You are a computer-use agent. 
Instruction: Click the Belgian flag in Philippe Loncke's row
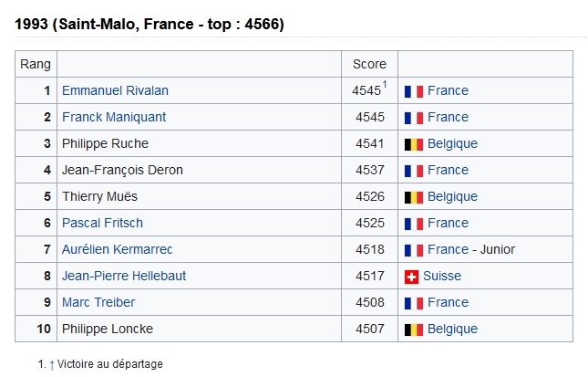pos(414,330)
